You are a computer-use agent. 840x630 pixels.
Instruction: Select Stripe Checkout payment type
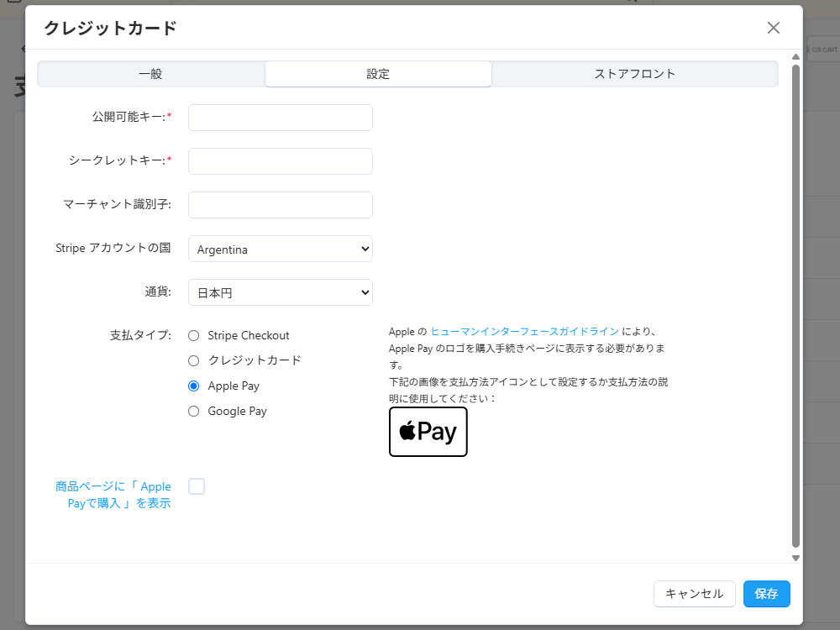[x=194, y=336]
